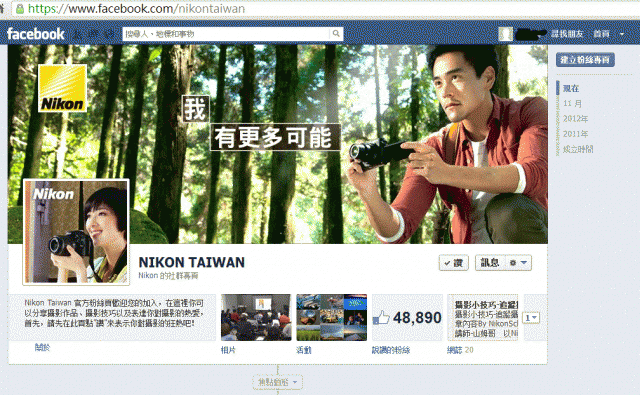Click the page description text about Nikon Taiwan
The height and width of the screenshot is (395, 640).
(113, 313)
